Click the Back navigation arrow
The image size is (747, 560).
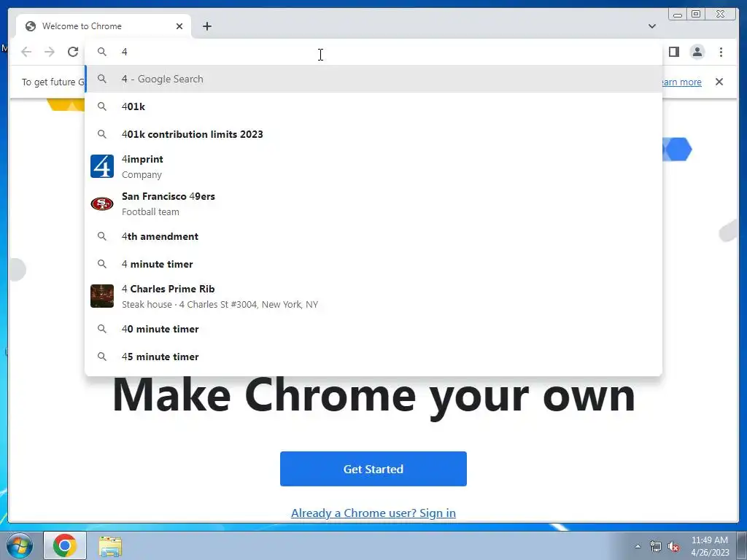tap(26, 52)
